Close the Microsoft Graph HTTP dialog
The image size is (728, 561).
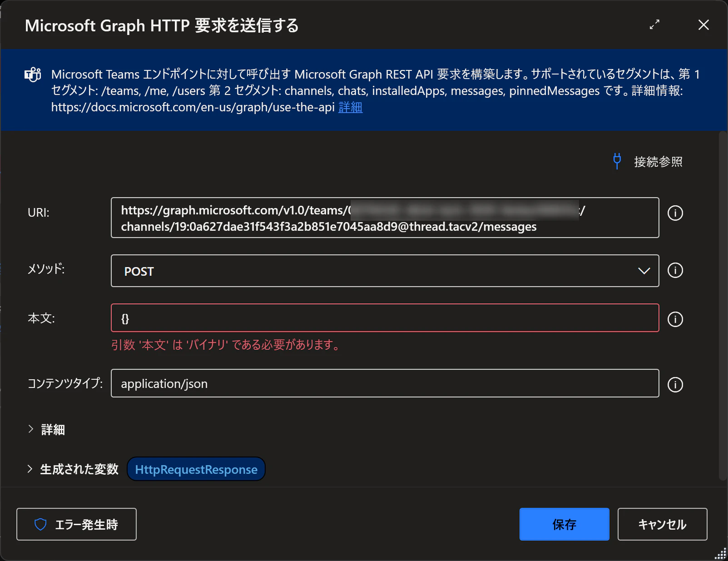click(x=703, y=25)
